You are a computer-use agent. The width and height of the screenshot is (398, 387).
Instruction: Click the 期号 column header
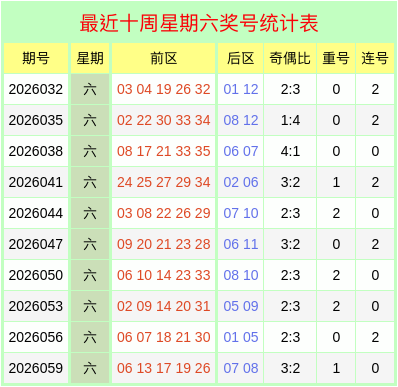pos(36,58)
